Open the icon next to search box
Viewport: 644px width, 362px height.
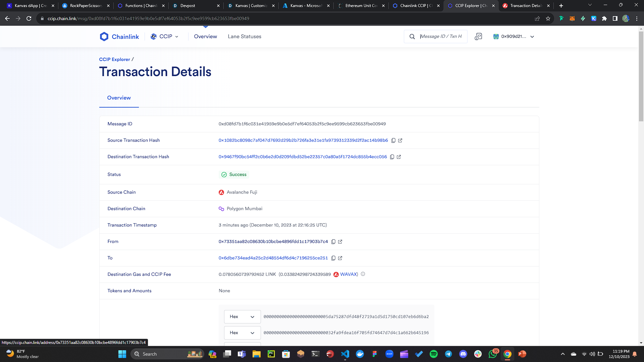pyautogui.click(x=478, y=37)
